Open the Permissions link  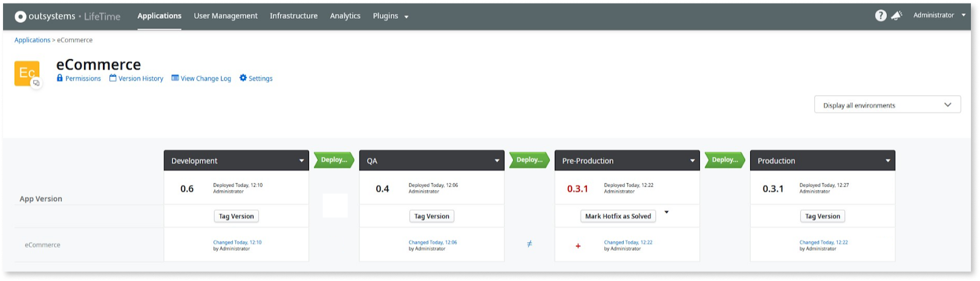[x=83, y=79]
